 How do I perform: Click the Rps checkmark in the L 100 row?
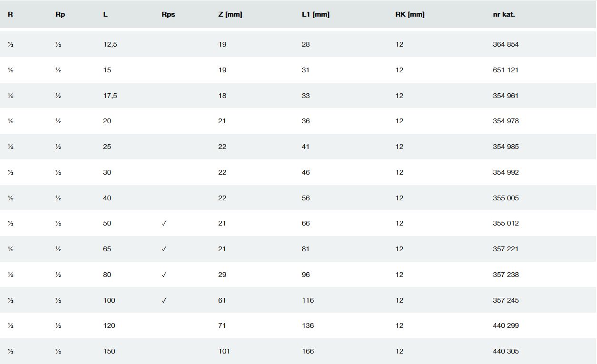[164, 300]
